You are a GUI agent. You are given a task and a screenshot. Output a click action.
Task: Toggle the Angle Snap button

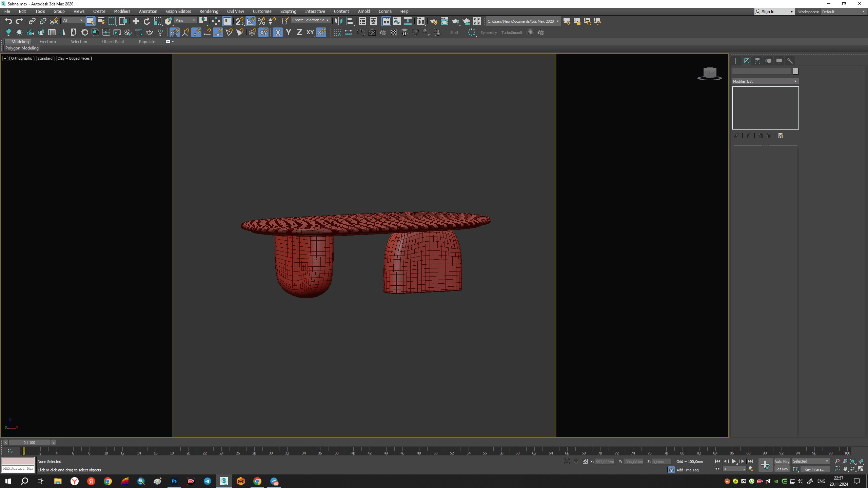[x=251, y=21]
